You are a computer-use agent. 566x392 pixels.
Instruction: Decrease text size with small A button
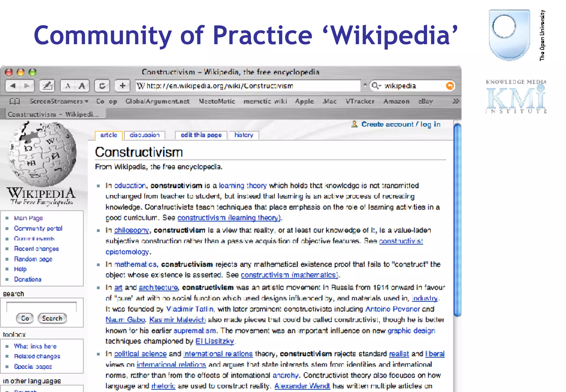[x=67, y=86]
